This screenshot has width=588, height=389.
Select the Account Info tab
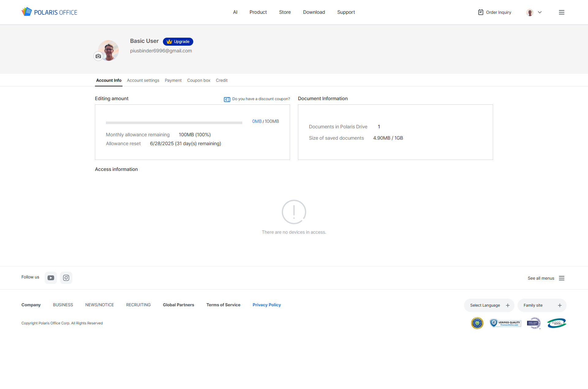(109, 80)
